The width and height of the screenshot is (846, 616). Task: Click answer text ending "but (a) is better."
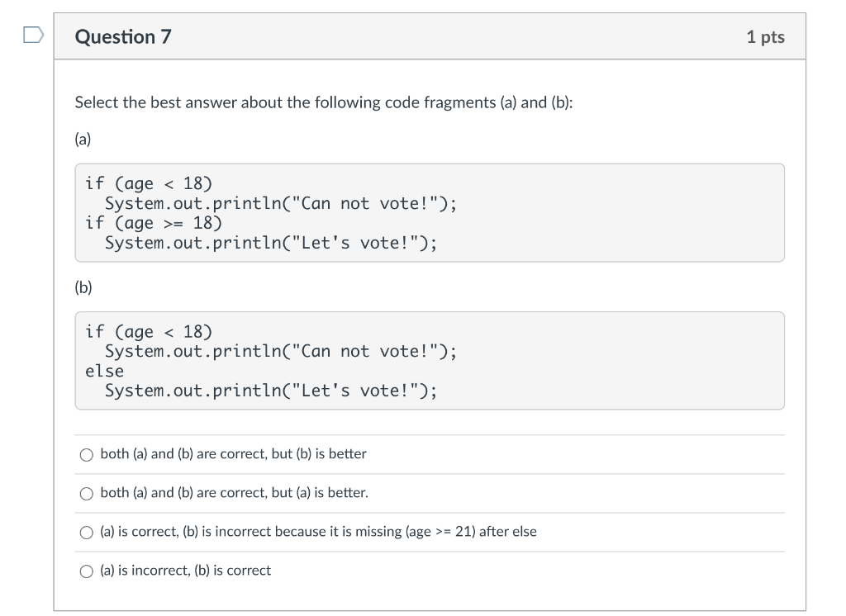234,492
